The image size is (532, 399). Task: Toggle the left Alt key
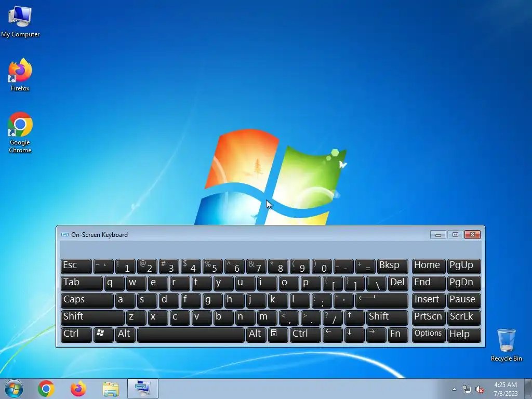pyautogui.click(x=125, y=335)
